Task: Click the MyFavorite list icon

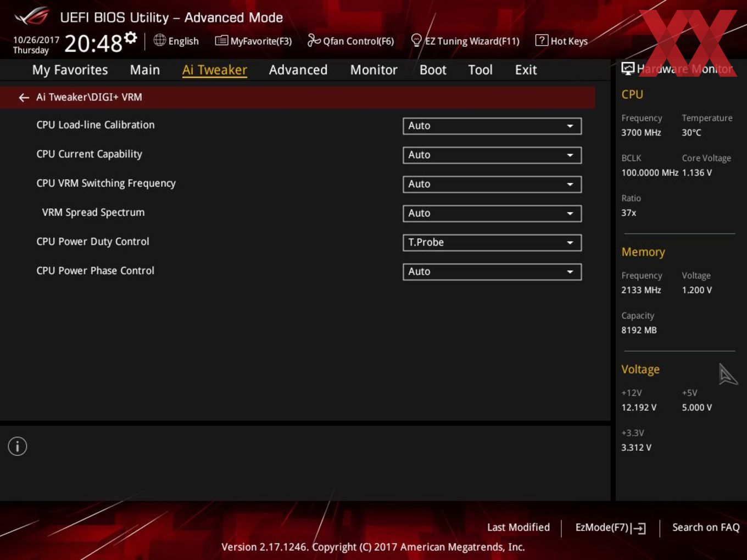Action: tap(221, 41)
